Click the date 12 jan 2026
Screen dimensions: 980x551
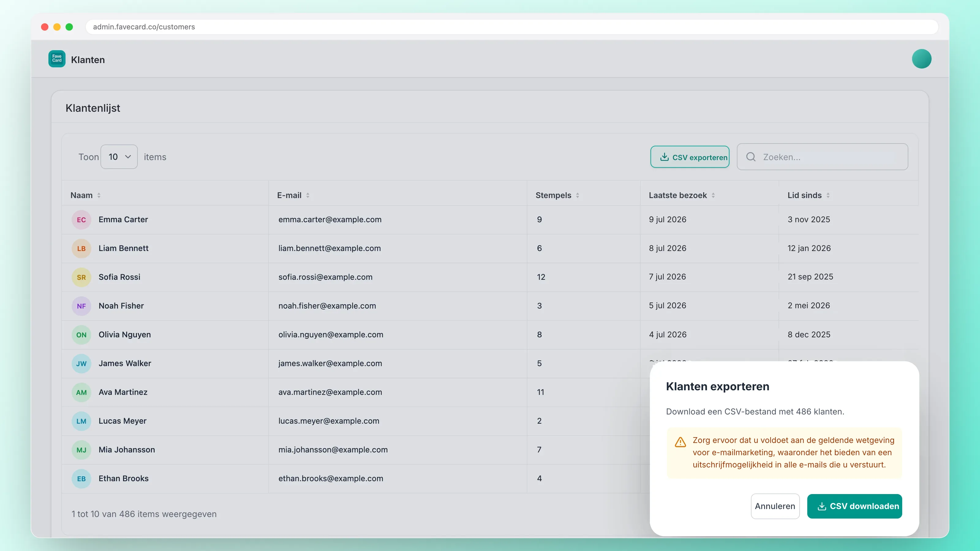[x=809, y=248]
